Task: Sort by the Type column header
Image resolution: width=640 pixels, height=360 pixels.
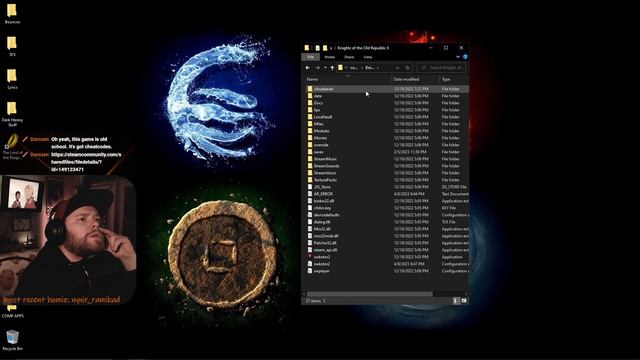Action: pyautogui.click(x=454, y=79)
